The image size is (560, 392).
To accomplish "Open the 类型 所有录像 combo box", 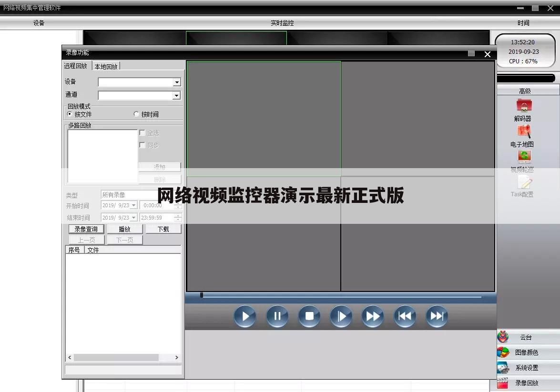I will pos(142,195).
